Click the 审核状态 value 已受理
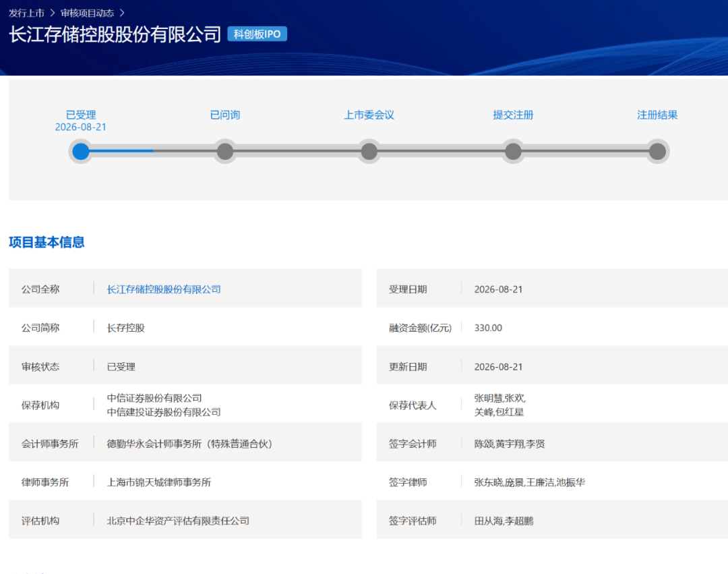The width and height of the screenshot is (728, 574). coord(121,367)
